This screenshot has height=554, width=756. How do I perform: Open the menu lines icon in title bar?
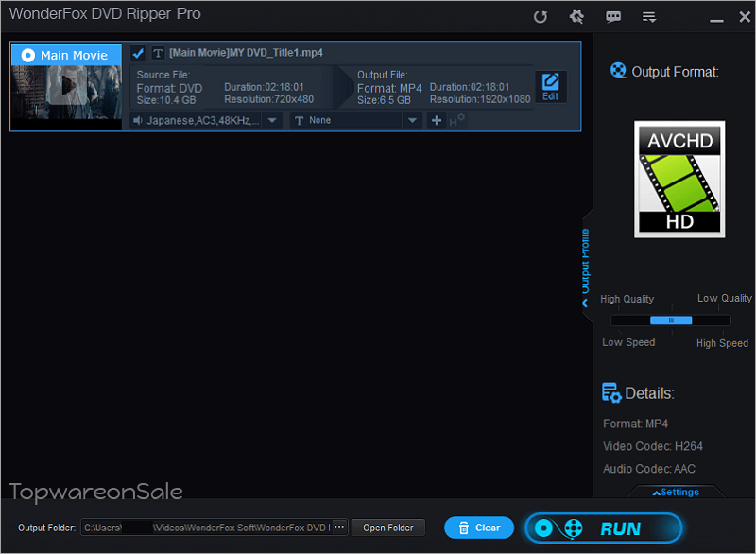coord(649,17)
